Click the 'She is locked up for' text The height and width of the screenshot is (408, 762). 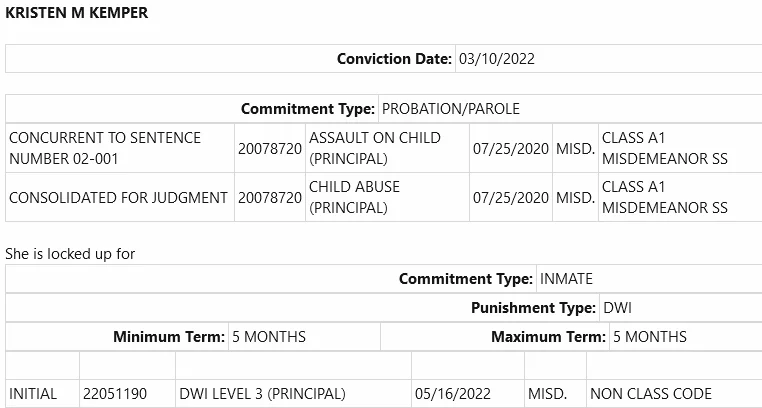70,254
